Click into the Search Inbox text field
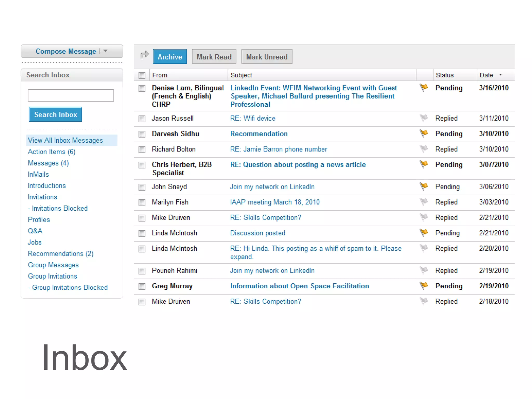Image resolution: width=532 pixels, height=399 pixels. point(71,95)
